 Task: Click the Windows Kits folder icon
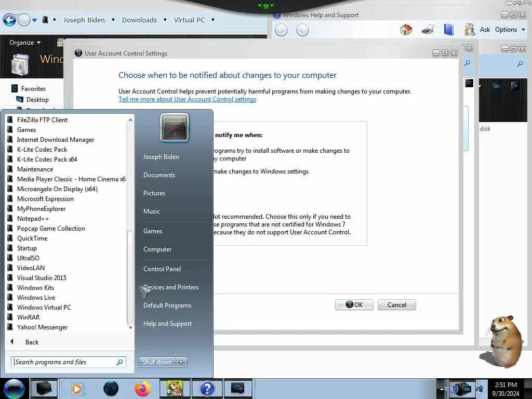(10, 287)
